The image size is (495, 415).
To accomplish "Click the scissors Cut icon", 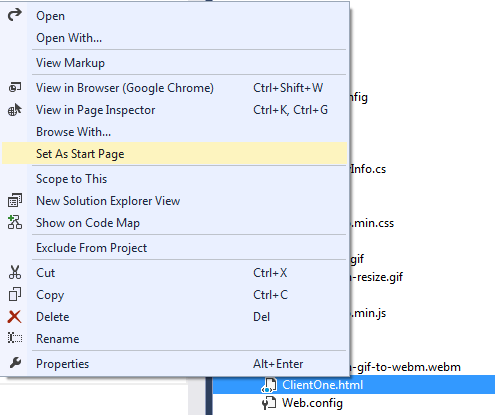I will tap(15, 272).
